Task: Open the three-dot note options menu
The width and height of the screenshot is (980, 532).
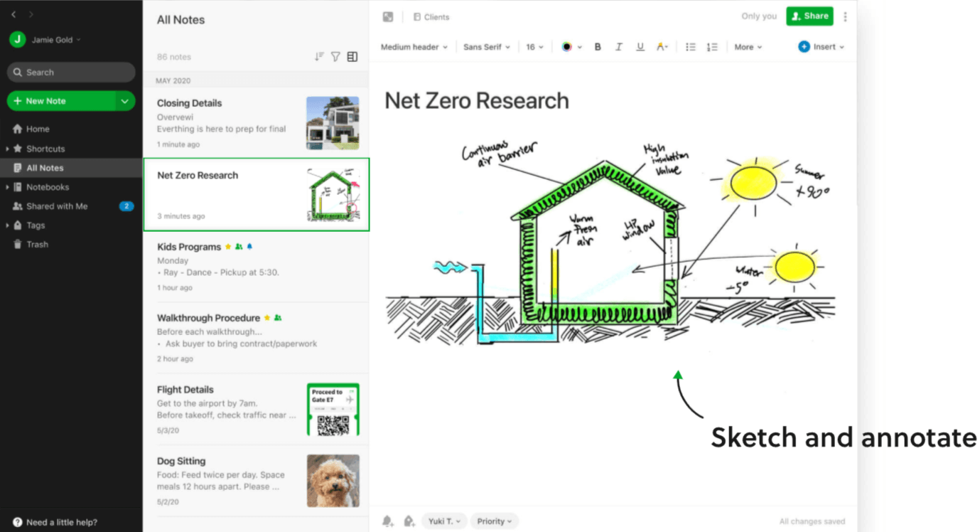Action: pyautogui.click(x=845, y=16)
